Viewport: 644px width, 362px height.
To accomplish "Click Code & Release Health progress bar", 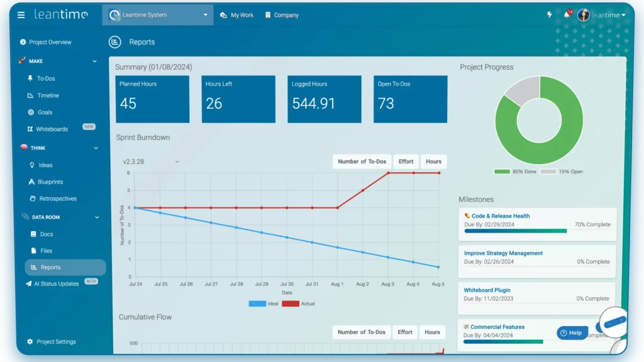I will pyautogui.click(x=516, y=231).
